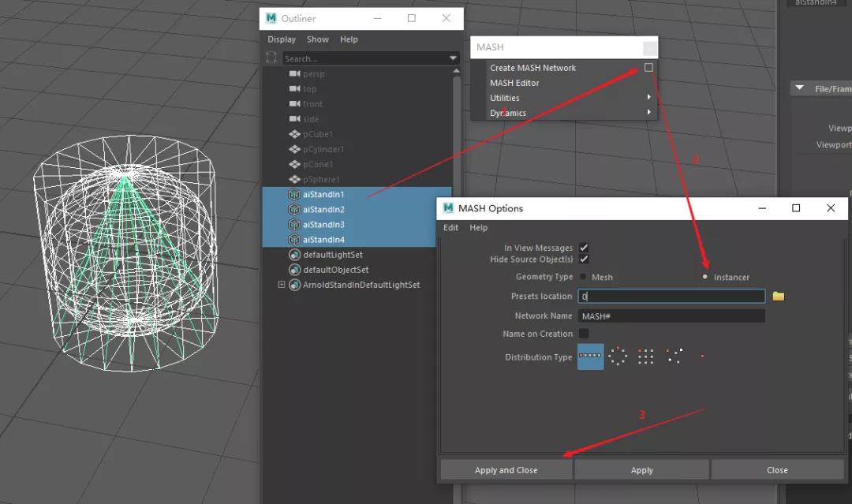Open the Display menu in Outliner
Screen dimensions: 852x504
(282, 39)
